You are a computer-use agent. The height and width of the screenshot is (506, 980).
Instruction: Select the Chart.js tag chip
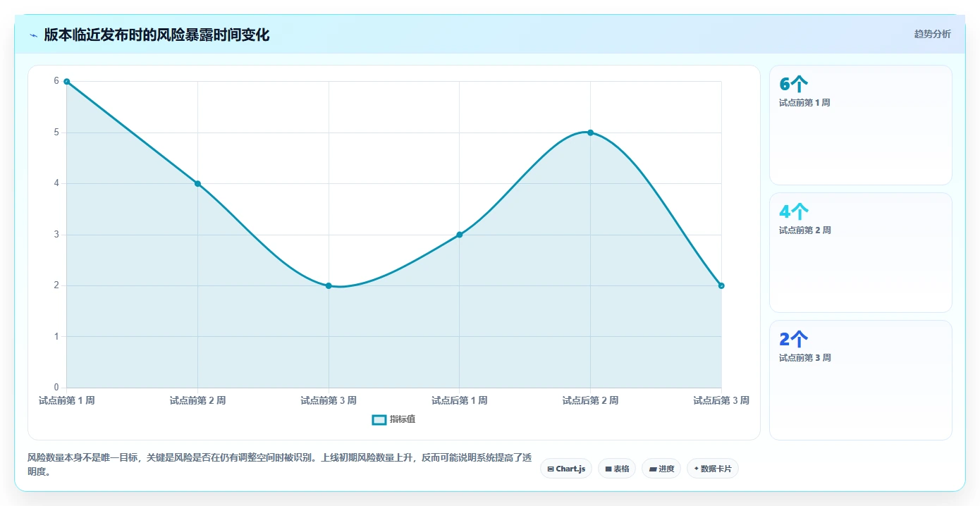pos(566,469)
